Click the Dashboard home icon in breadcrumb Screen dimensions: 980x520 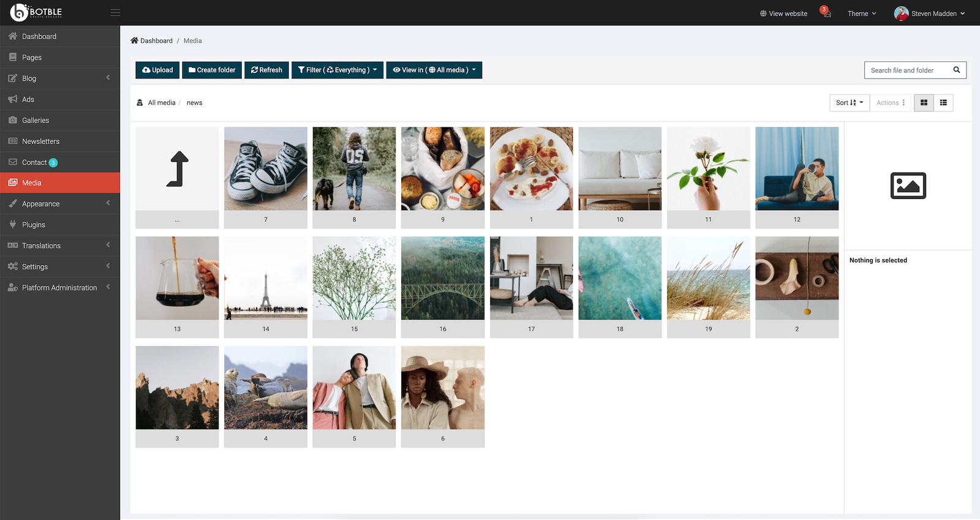134,40
